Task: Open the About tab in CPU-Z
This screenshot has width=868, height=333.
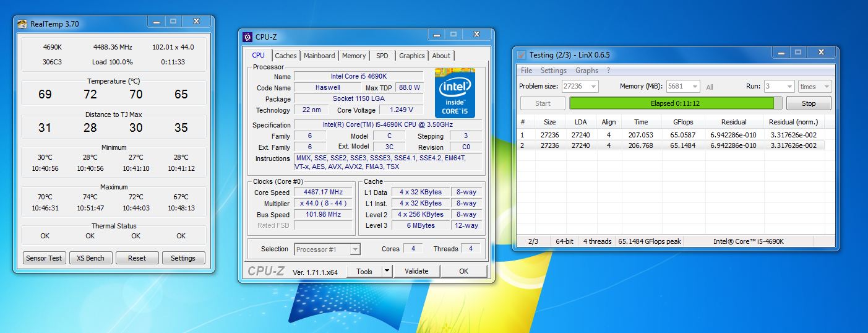Action: pos(441,56)
